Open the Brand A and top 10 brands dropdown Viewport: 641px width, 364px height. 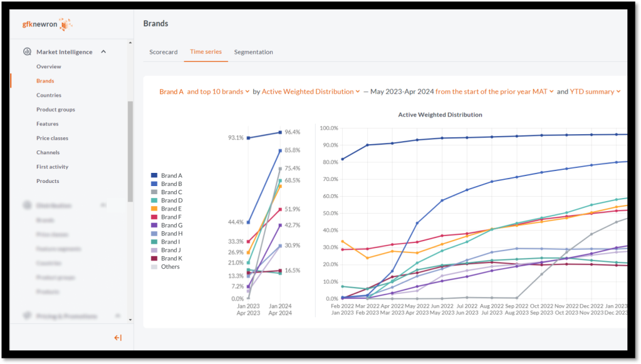click(x=204, y=91)
